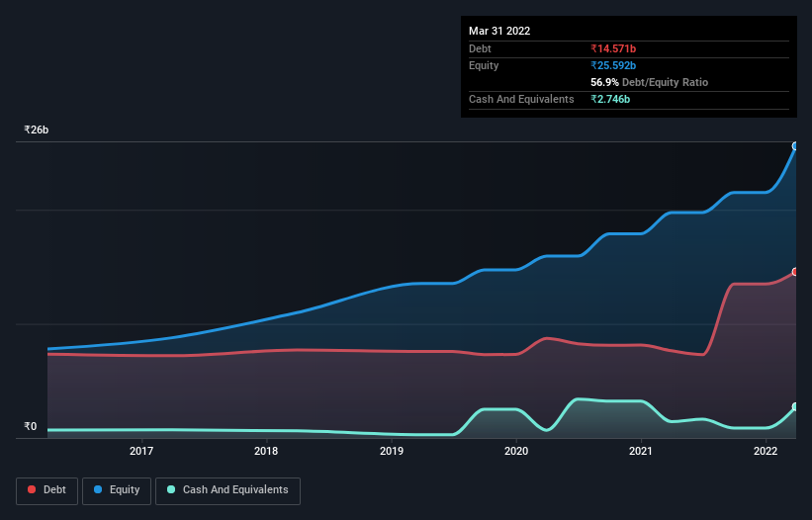Click the blue Equity data point marker
Screen dimensions: 812x520
tap(796, 146)
